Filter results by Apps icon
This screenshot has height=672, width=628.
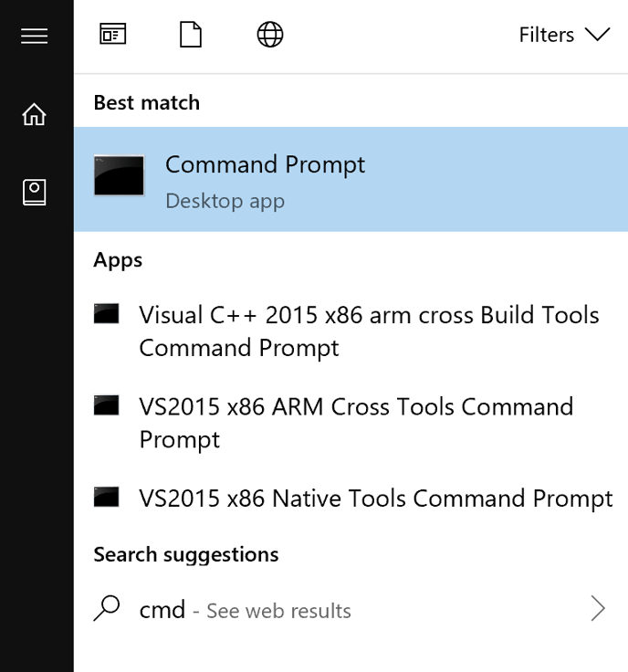click(x=112, y=35)
